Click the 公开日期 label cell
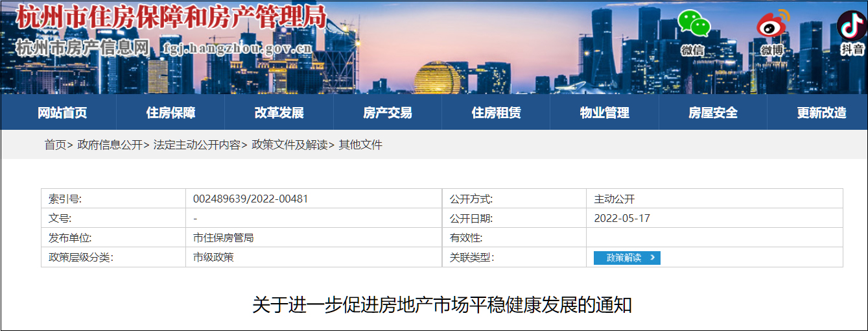868x331 pixels. [x=514, y=218]
